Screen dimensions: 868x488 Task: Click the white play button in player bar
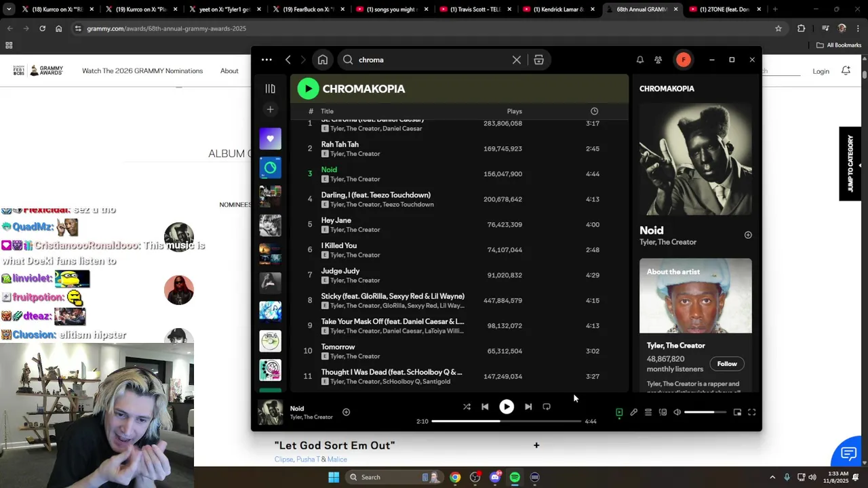507,407
